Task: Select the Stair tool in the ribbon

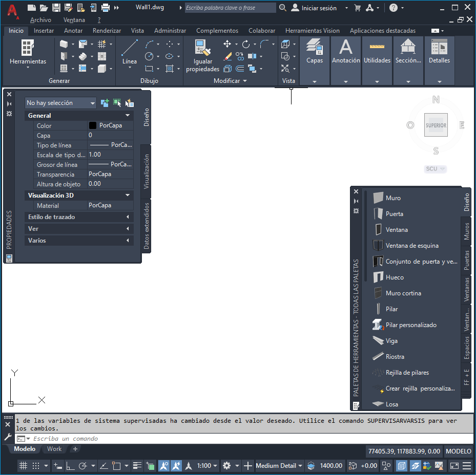Action: click(x=82, y=56)
